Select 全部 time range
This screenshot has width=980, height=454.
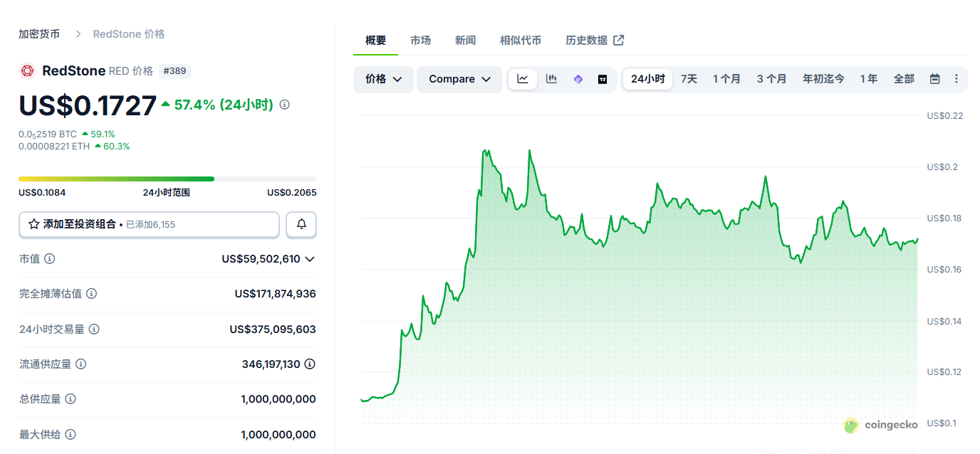pyautogui.click(x=904, y=79)
